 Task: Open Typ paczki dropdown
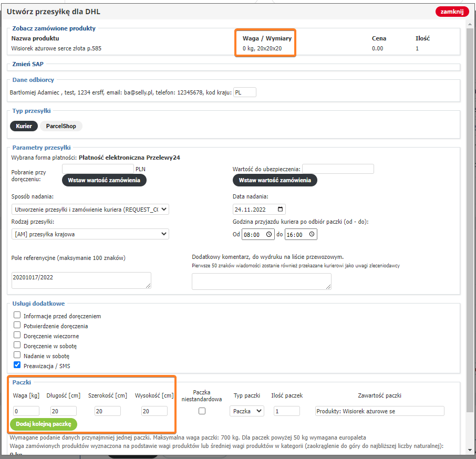pos(247,411)
